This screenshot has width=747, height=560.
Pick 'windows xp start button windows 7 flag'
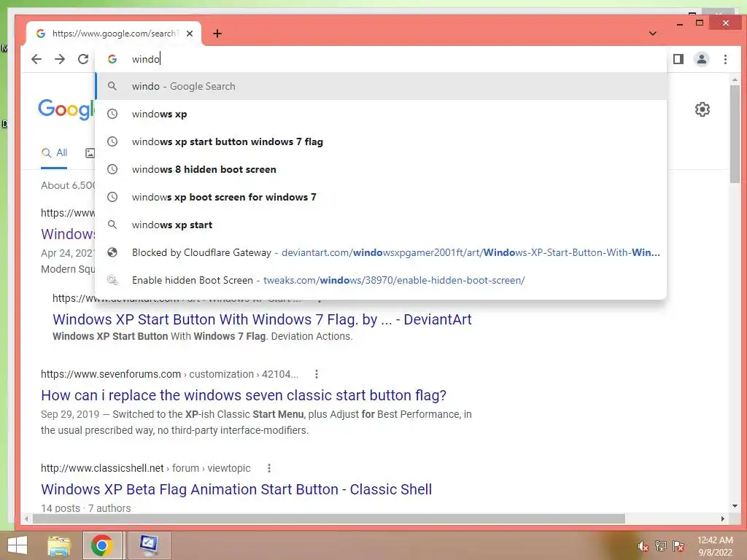[381, 141]
